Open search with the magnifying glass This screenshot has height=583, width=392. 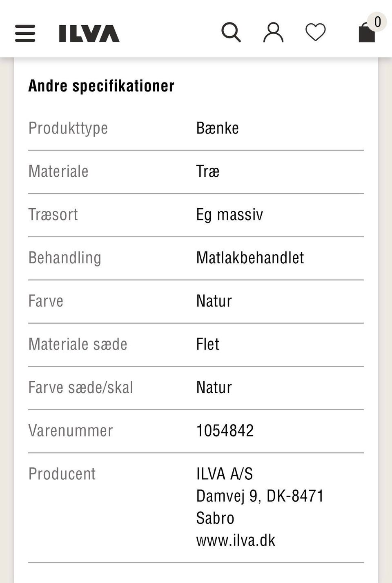point(231,32)
